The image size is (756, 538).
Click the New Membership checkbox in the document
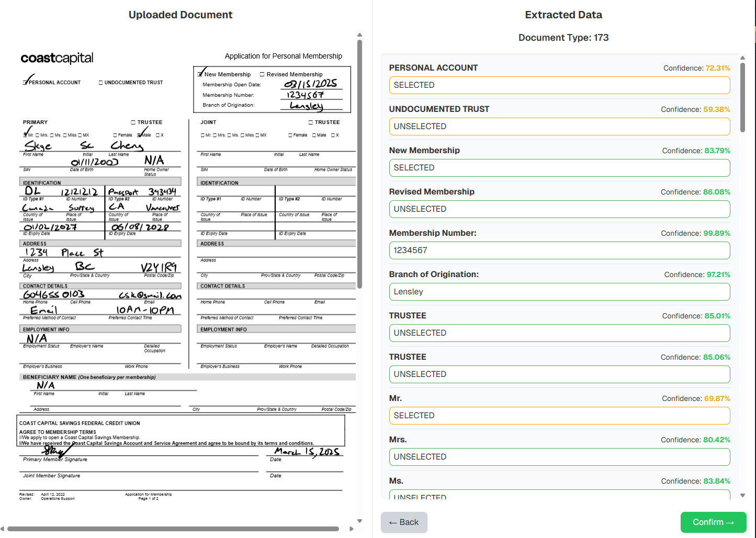[200, 74]
